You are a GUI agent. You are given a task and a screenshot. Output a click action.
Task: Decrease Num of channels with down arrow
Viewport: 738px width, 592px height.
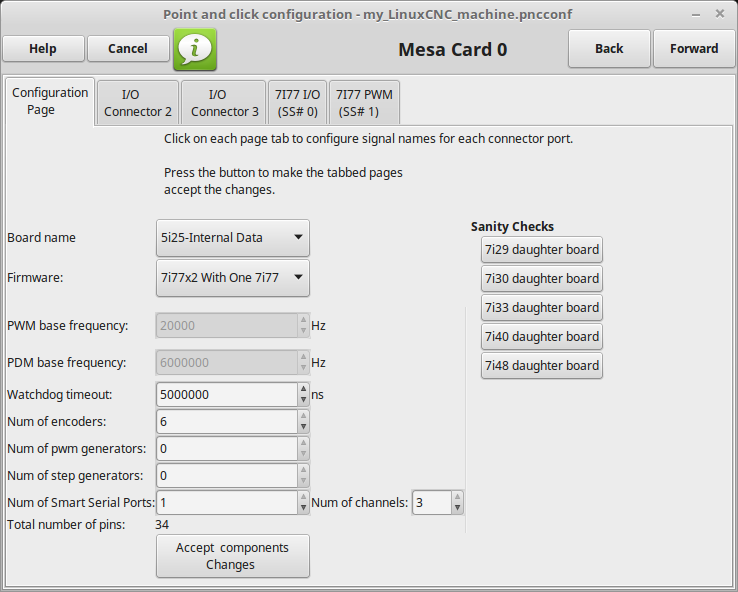coord(457,508)
